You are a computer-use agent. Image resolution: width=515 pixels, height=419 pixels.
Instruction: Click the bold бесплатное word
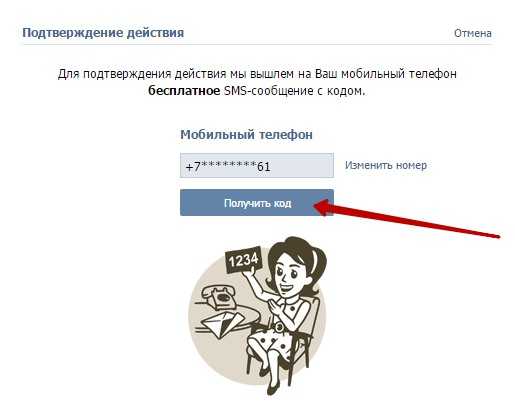point(184,91)
